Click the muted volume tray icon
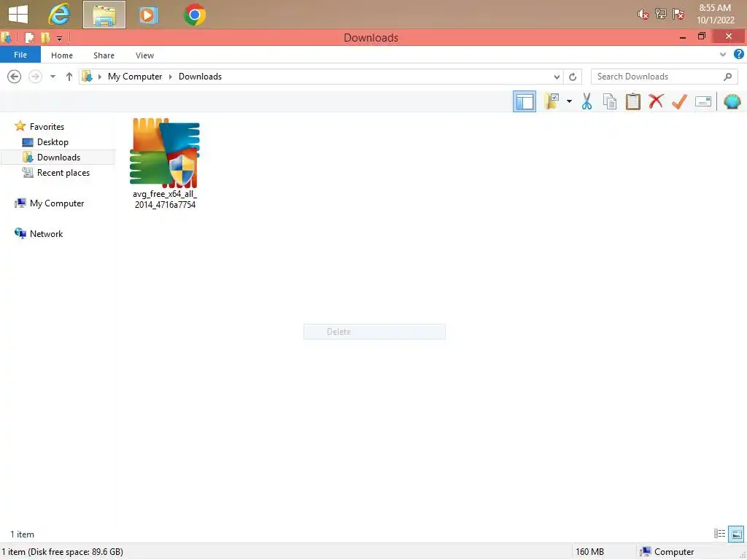The width and height of the screenshot is (747, 560). 643,15
